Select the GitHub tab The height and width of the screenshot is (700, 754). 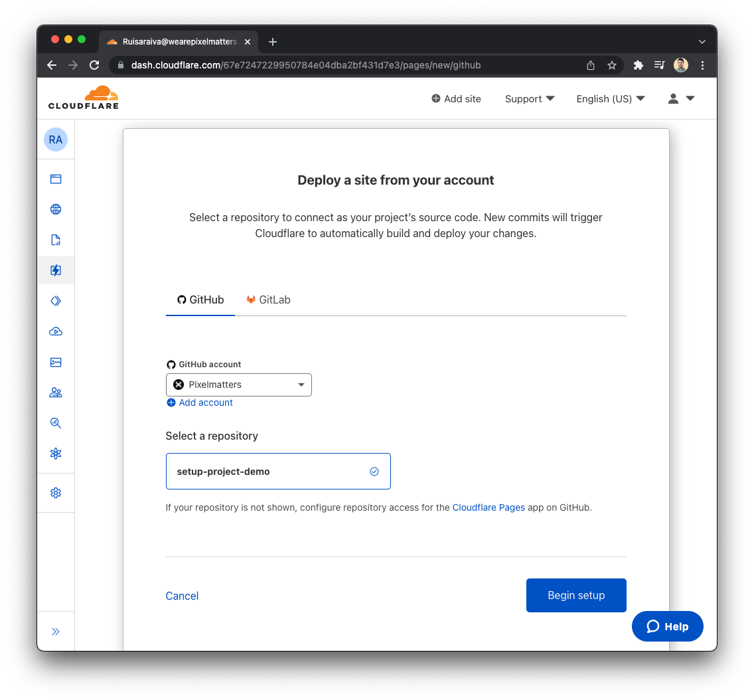tap(200, 300)
